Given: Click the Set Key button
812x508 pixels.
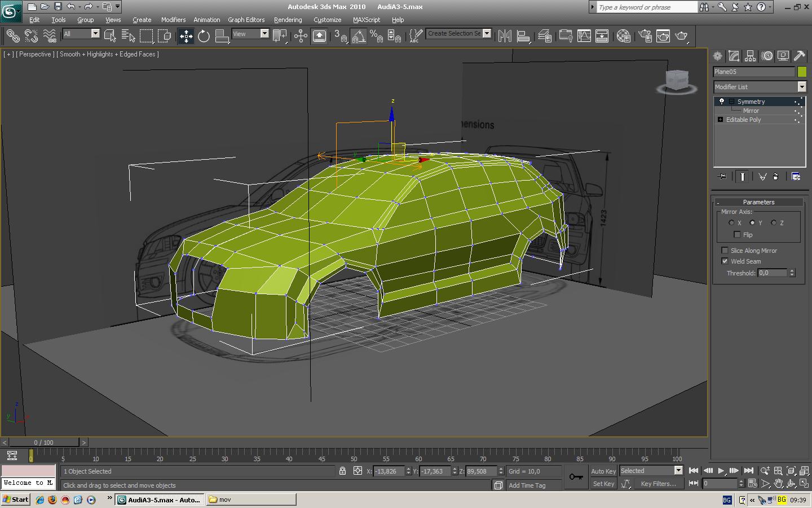Looking at the screenshot, I should click(x=603, y=484).
